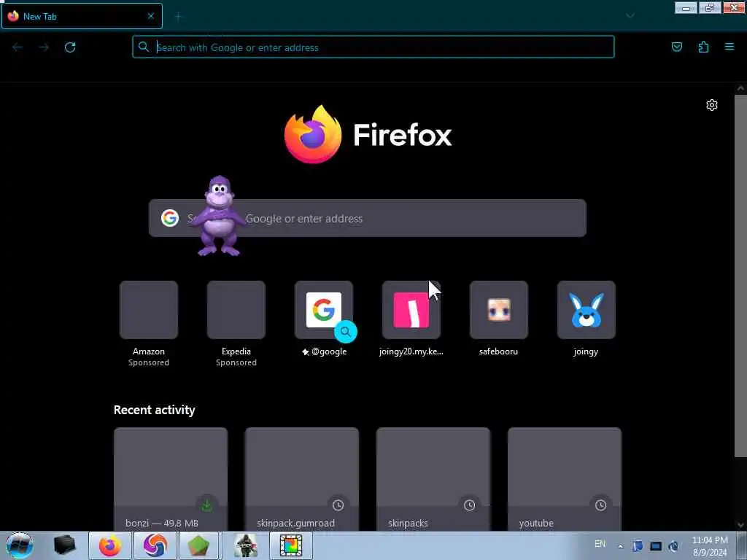747x560 pixels.
Task: Click the taskbar clock 11:04 PM
Action: pos(710,546)
